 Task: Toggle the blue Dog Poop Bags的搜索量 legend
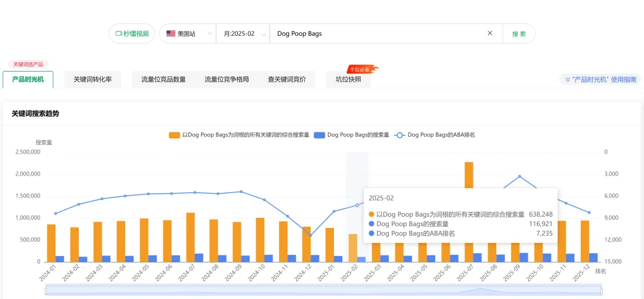pos(319,135)
